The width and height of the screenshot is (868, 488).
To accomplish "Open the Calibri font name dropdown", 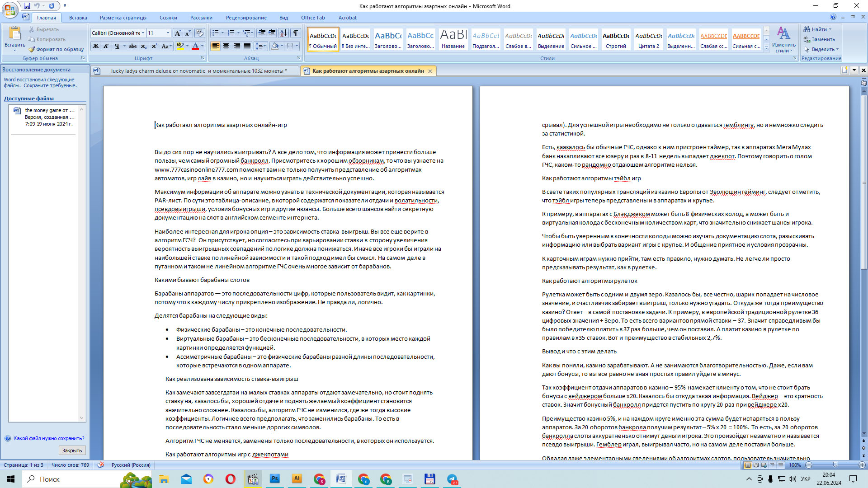I will tap(143, 33).
